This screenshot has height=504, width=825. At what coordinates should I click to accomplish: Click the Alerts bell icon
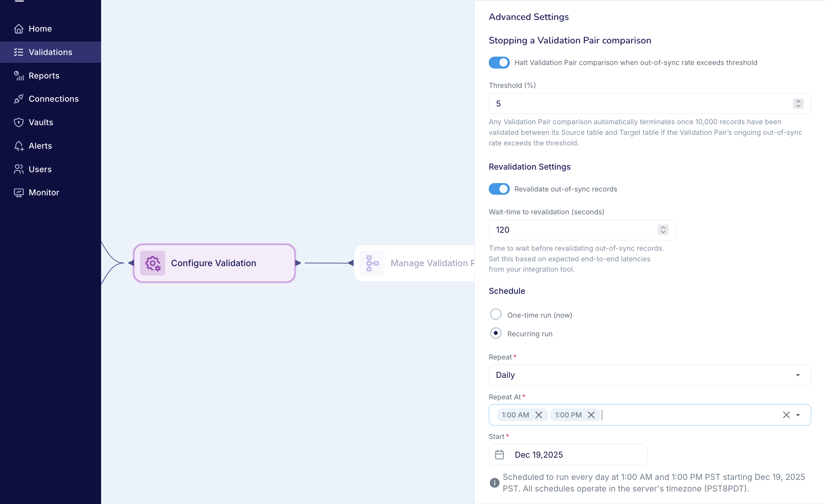coord(19,146)
